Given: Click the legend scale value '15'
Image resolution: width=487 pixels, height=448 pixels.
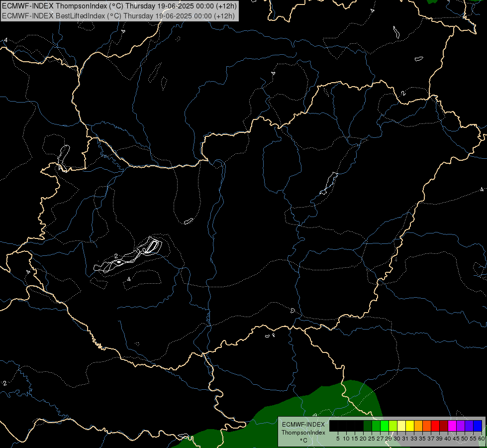Looking at the screenshot, I should coord(355,439).
